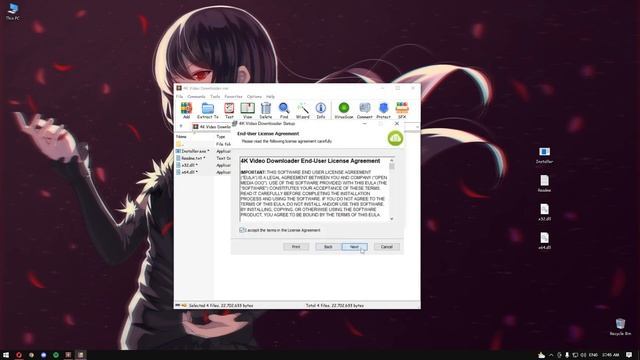Select the Readme file on desktop

544,184
